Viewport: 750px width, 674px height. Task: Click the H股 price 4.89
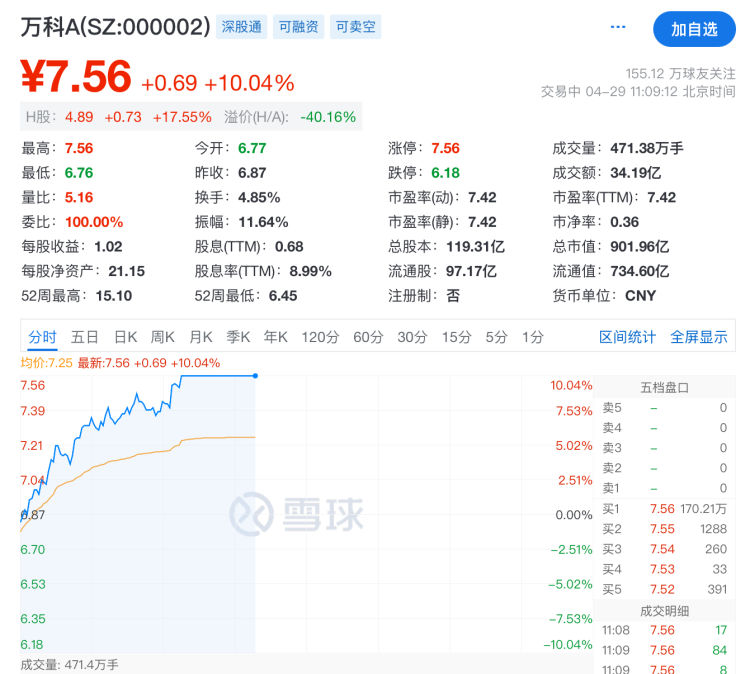[x=79, y=117]
